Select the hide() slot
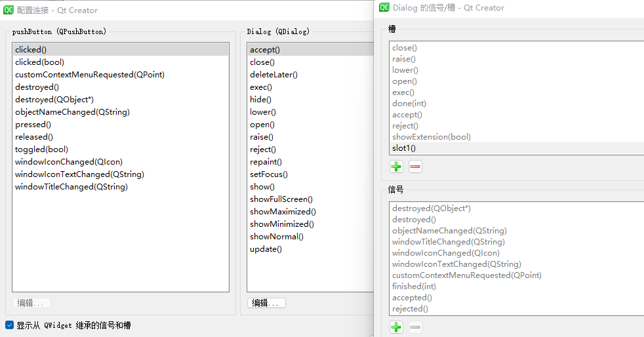 pyautogui.click(x=310, y=100)
